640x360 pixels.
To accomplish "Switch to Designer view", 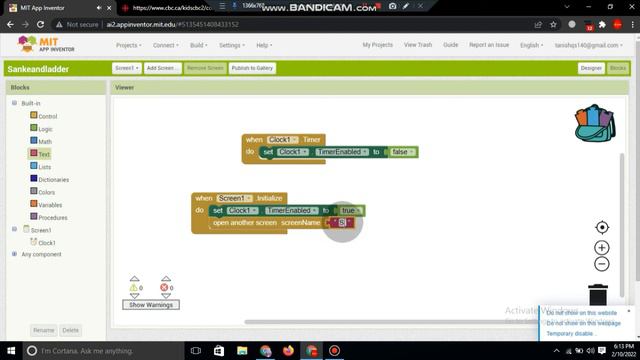I will 591,68.
